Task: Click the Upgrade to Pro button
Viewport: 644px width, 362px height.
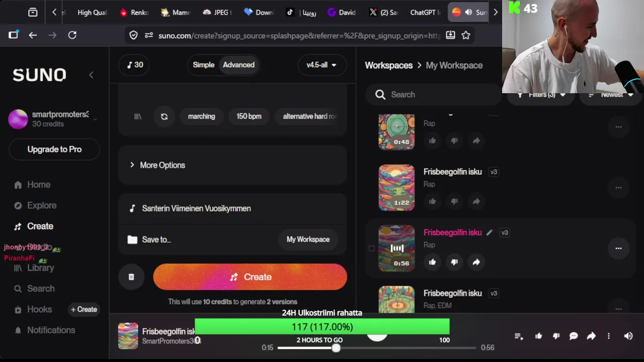Action: click(54, 149)
